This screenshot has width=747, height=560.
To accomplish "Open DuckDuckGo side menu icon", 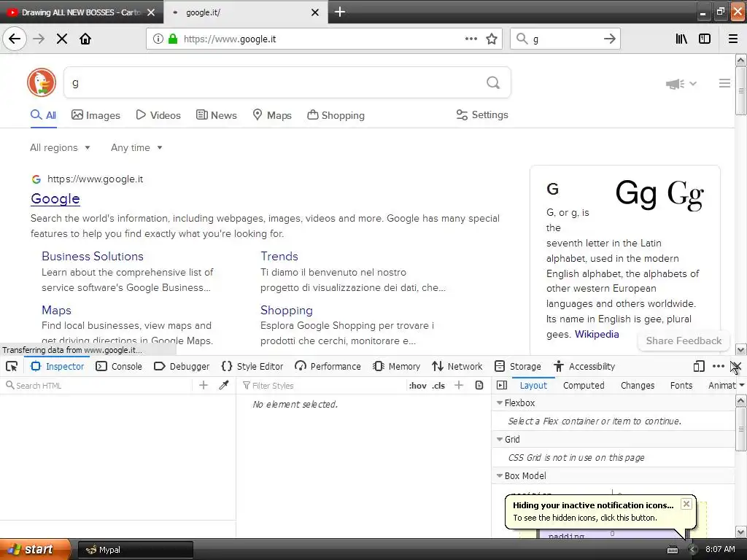I will coord(724,83).
